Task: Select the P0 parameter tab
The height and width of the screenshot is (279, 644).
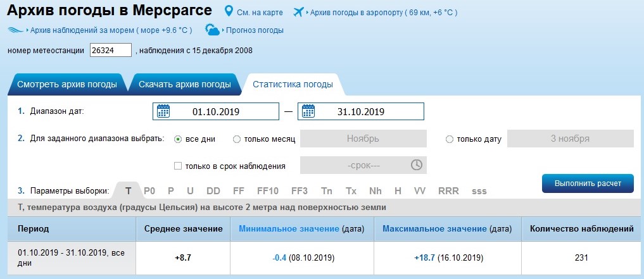Action: point(149,191)
